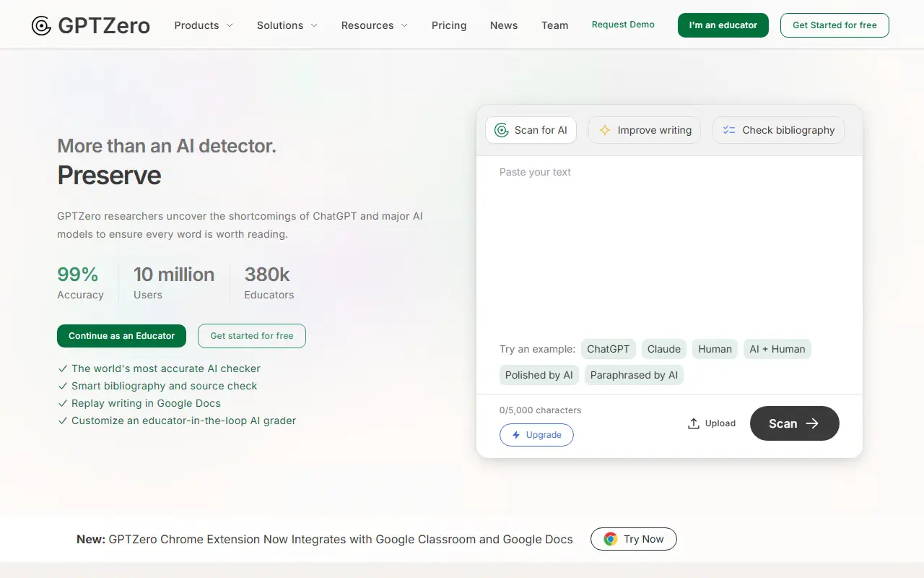Screen dimensions: 924x578
Task: Click the I'm an educator button
Action: 723,25
